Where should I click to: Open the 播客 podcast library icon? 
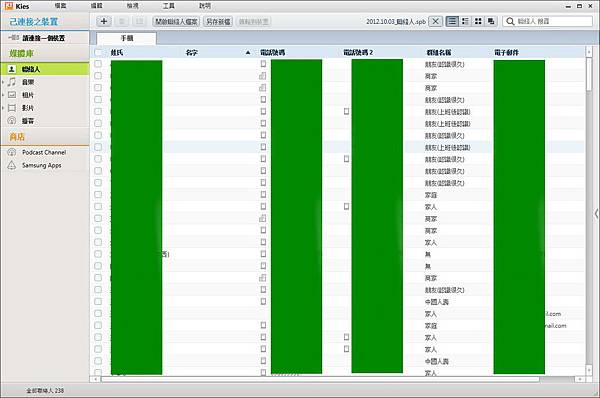[x=12, y=121]
